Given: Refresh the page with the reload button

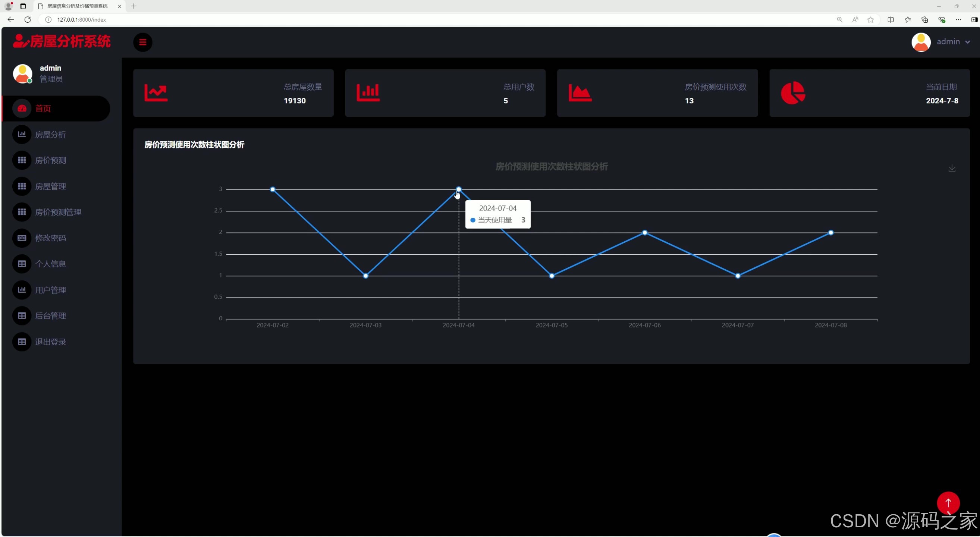Looking at the screenshot, I should (x=27, y=20).
